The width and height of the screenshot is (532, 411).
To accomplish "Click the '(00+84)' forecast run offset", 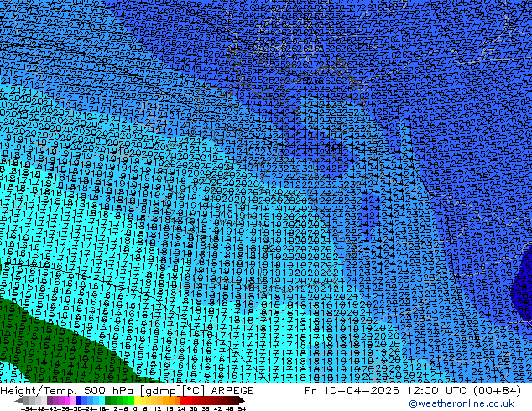I will [x=495, y=391].
